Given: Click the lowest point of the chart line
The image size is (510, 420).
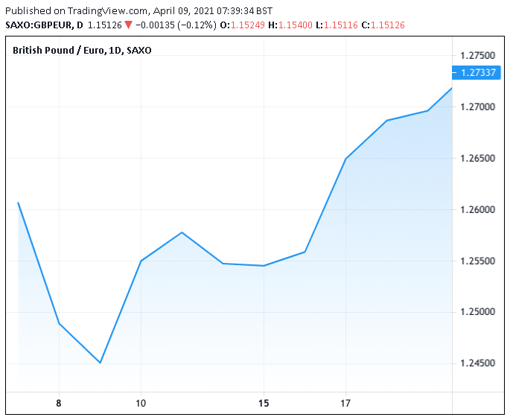Looking at the screenshot, I should click(100, 363).
